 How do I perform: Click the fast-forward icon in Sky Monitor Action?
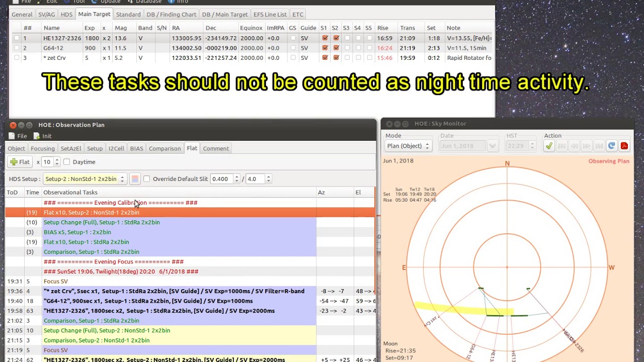(x=587, y=146)
